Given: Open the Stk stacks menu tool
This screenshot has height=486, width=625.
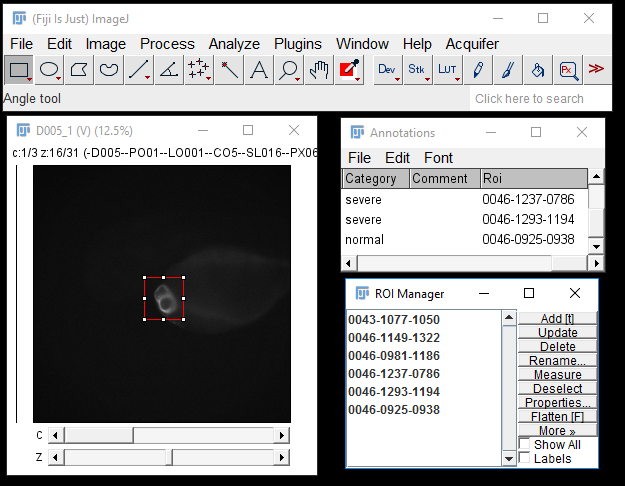Looking at the screenshot, I should pyautogui.click(x=417, y=70).
